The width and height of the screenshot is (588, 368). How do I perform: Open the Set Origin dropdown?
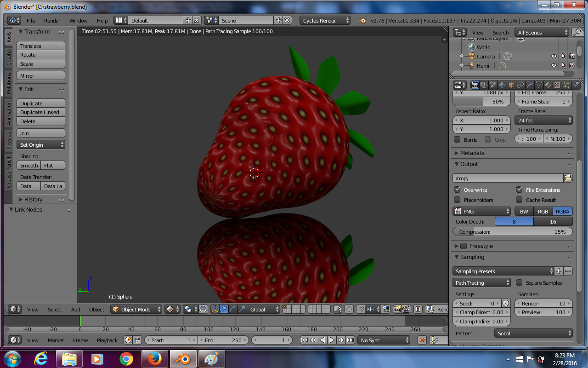point(41,144)
